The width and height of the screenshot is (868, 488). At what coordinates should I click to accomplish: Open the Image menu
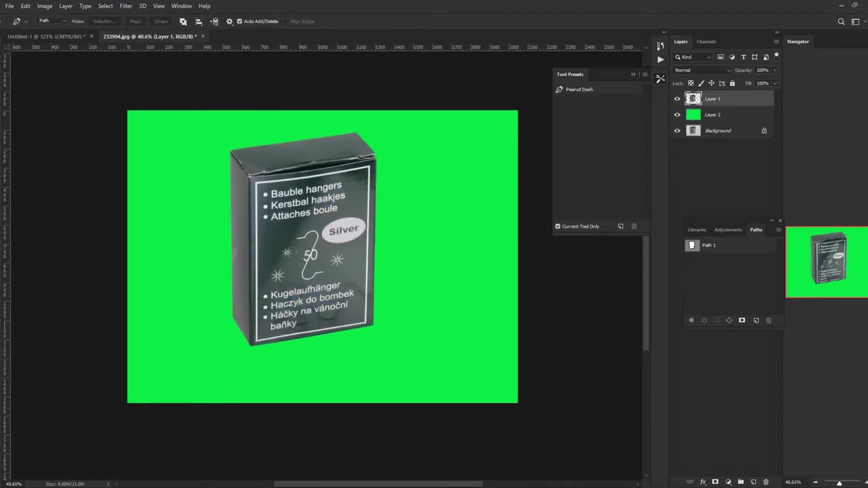point(45,6)
